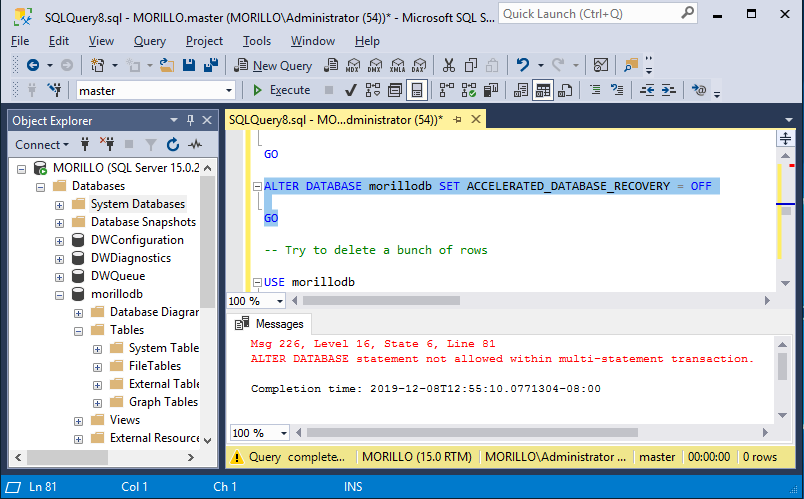Open the Query menu
The width and height of the screenshot is (804, 499).
(x=150, y=41)
